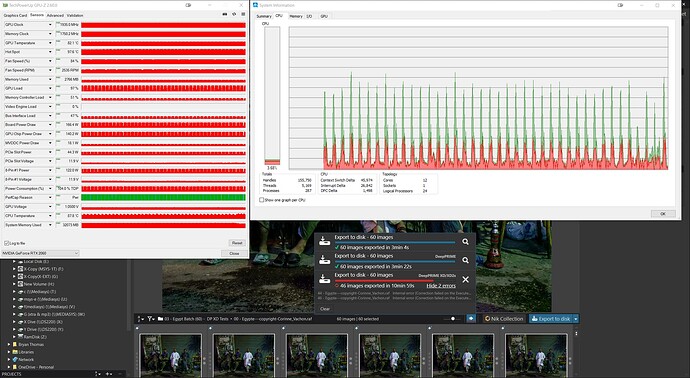Open the GPU Clock sensor dropdown
Screen dimensions: 690x378
50,25
